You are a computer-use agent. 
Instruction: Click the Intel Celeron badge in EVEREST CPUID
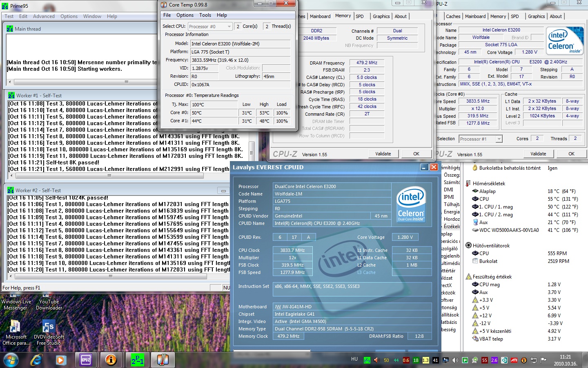coord(411,204)
